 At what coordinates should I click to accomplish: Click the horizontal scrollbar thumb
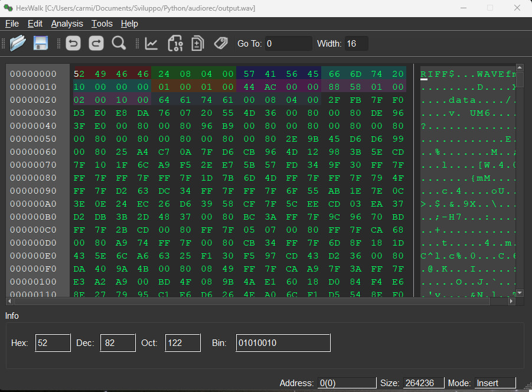pyautogui.click(x=252, y=301)
